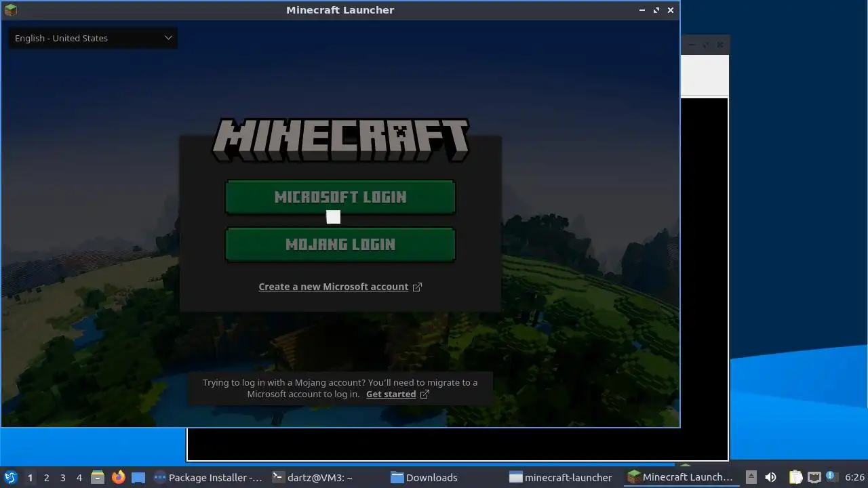The image size is (868, 488).
Task: Switch to workspace 4
Action: [x=79, y=478]
